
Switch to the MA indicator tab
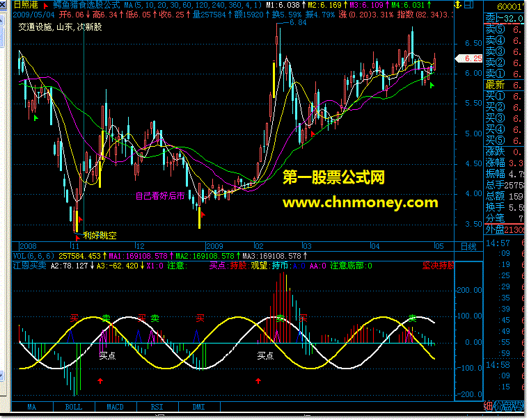32,407
